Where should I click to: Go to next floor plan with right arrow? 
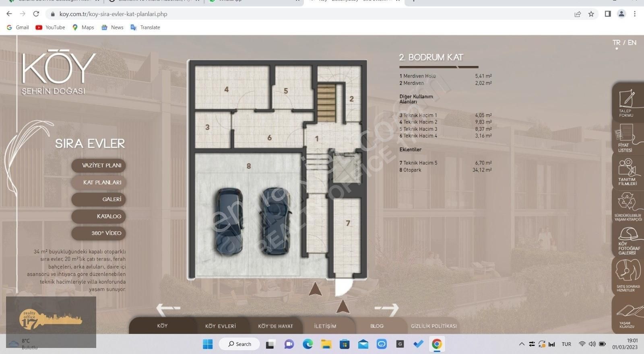[x=386, y=309]
